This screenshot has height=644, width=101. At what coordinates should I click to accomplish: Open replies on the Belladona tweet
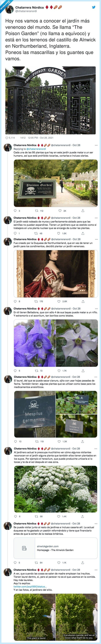point(15,371)
